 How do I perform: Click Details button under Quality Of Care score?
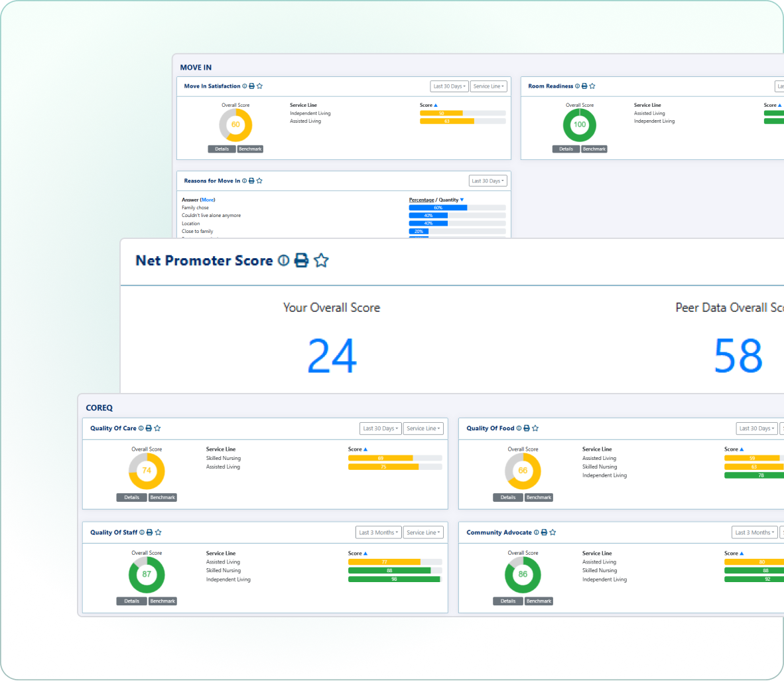(131, 497)
